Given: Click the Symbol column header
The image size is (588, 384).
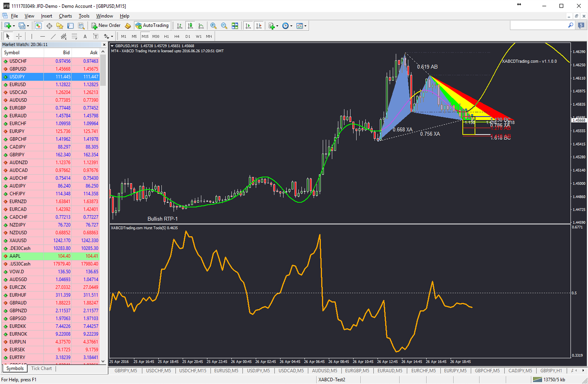Looking at the screenshot, I should tap(23, 53).
